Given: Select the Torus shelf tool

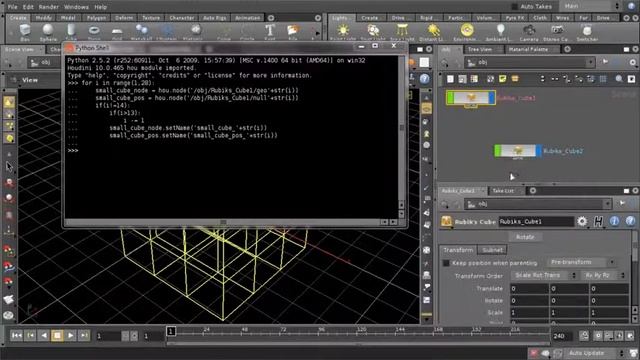Looking at the screenshot, I should pyautogui.click(x=94, y=32).
